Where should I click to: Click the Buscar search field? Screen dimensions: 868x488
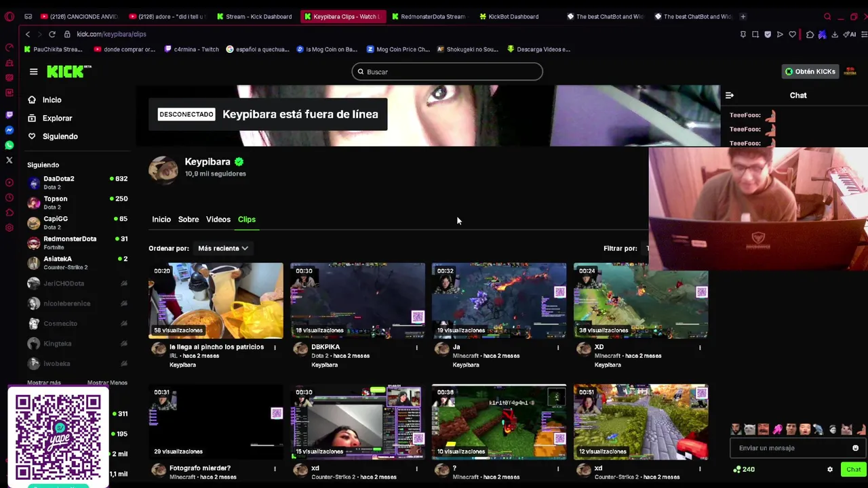tap(448, 72)
